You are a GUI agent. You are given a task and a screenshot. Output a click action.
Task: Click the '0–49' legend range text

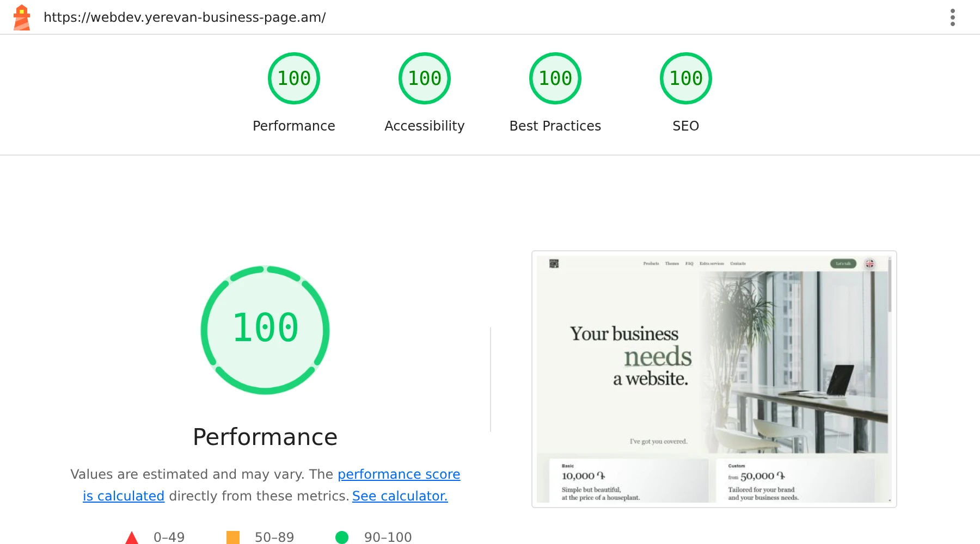click(169, 537)
